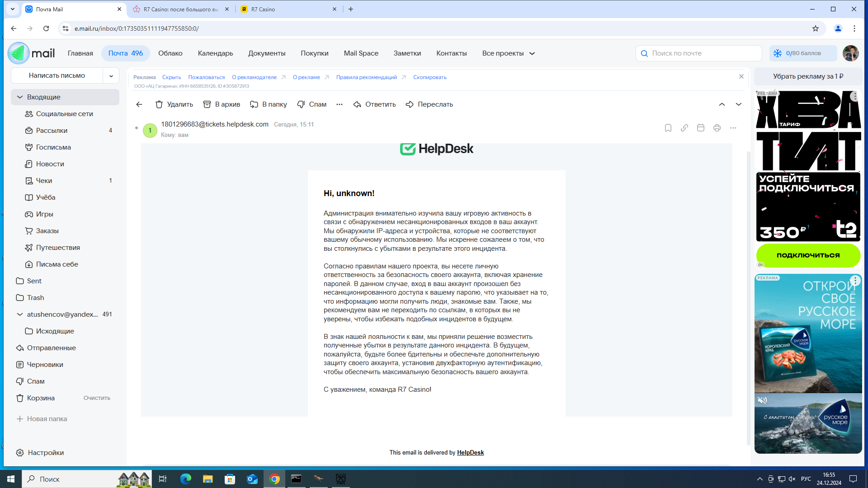This screenshot has width=868, height=488.
Task: Move the email to a folder
Action: pyautogui.click(x=269, y=104)
